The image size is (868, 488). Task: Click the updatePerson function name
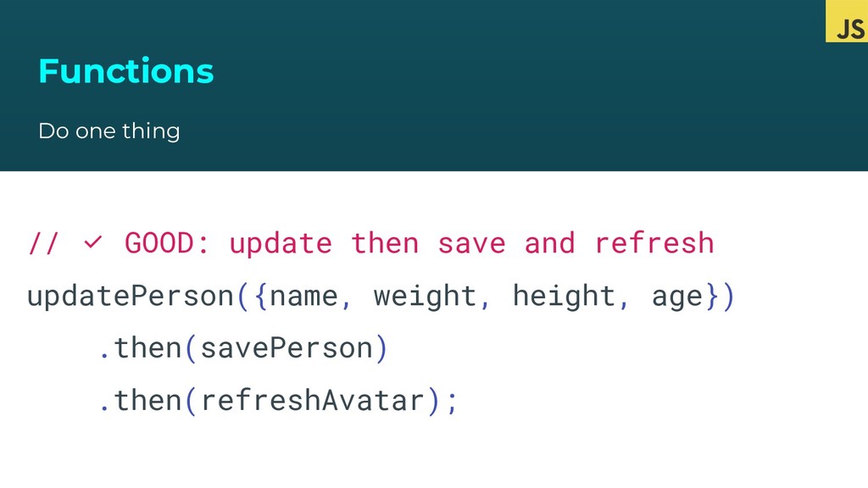coord(131,296)
